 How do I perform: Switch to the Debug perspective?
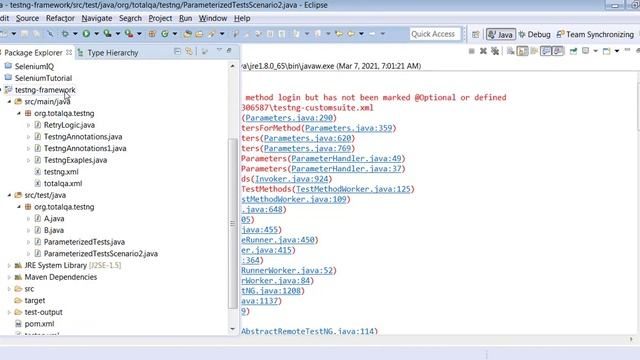point(534,35)
